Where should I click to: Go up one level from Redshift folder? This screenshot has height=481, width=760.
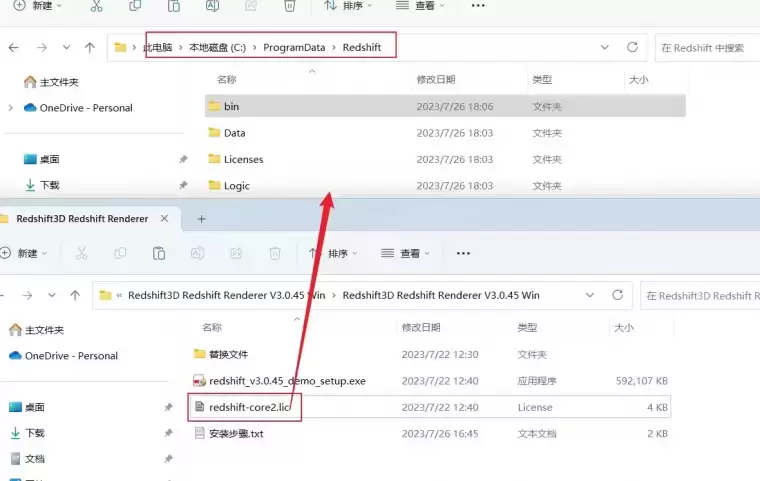[90, 48]
